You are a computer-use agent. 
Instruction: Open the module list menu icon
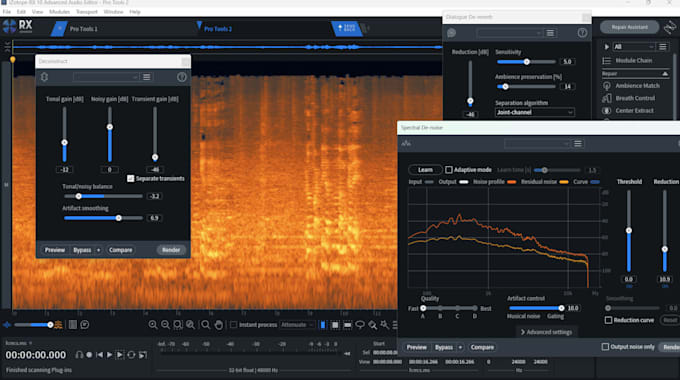(x=663, y=46)
